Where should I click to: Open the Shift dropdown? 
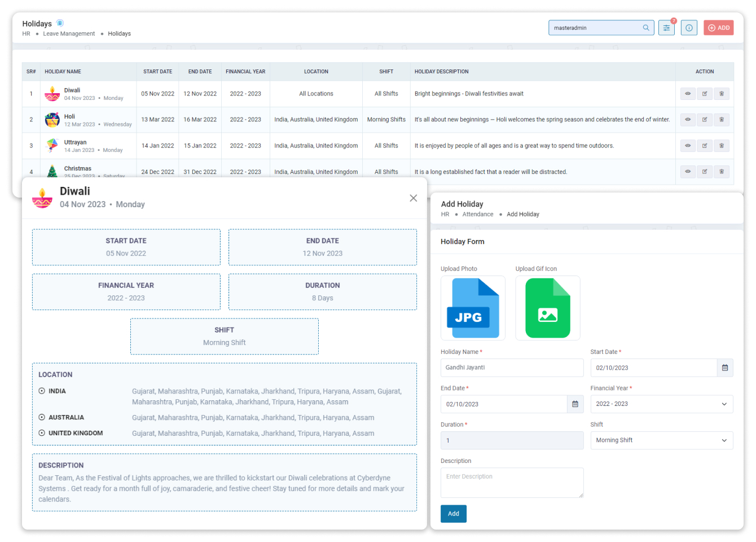661,440
